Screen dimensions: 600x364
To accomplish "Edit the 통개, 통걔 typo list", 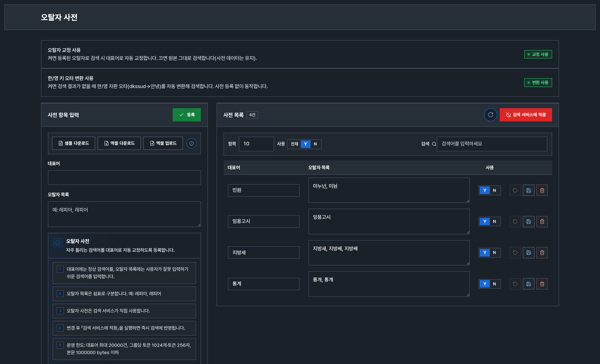I will (389, 284).
